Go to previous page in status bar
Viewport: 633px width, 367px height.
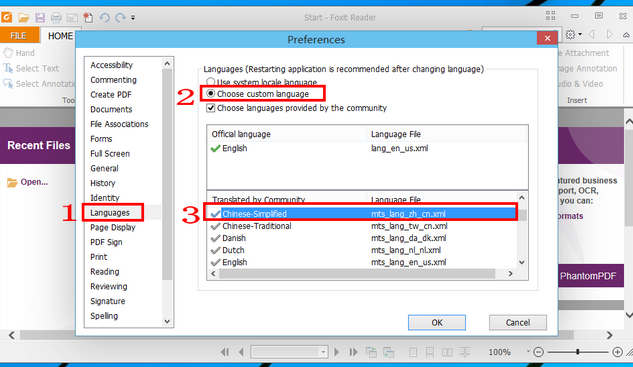tap(241, 352)
